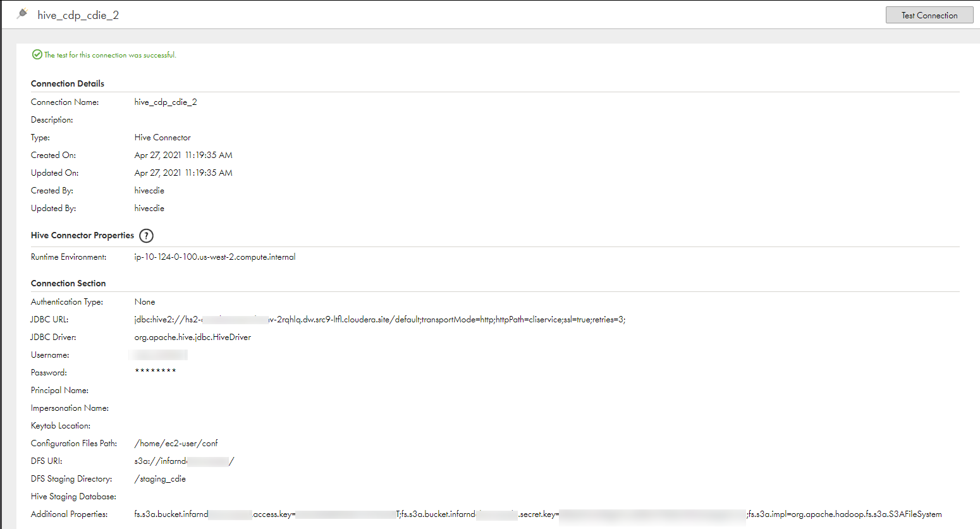This screenshot has height=529, width=980.
Task: Click the Description label
Action: click(52, 119)
